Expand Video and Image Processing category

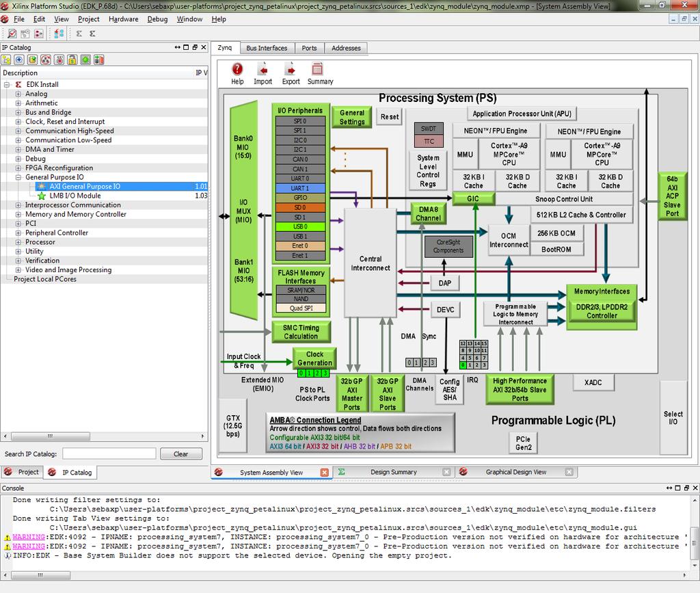click(x=18, y=270)
